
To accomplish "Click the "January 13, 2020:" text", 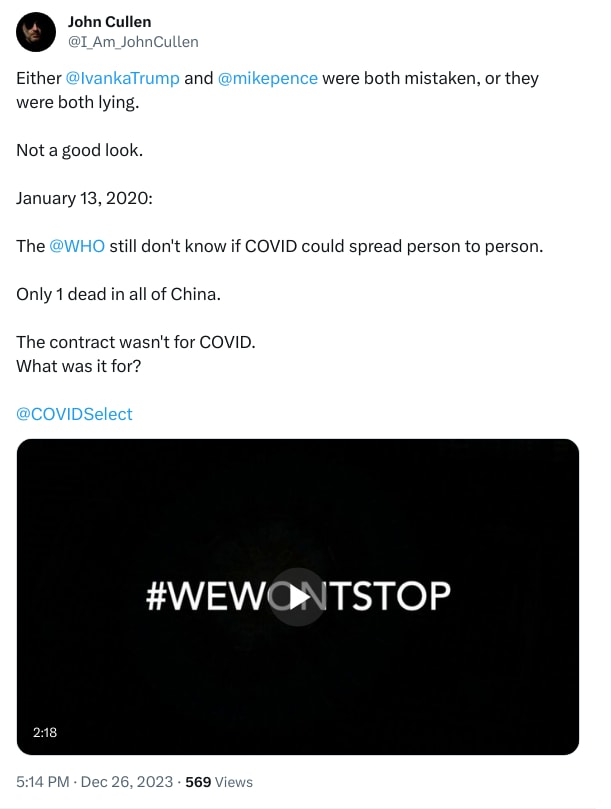I will [84, 198].
